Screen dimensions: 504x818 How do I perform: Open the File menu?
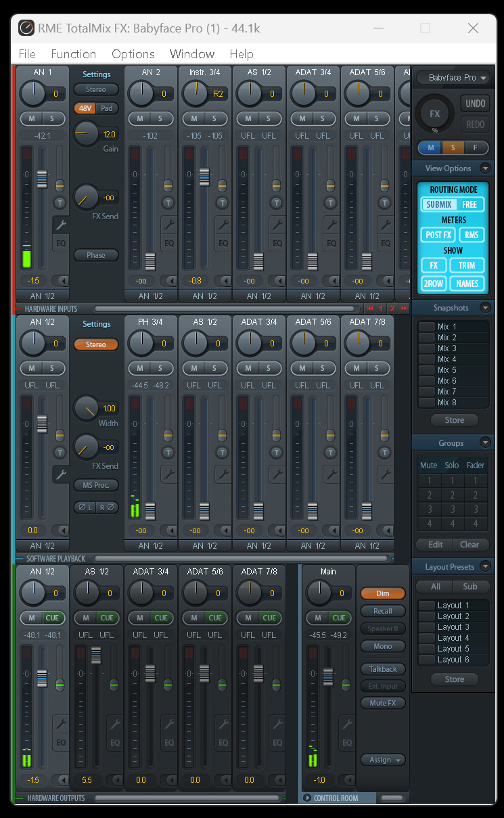coord(27,54)
